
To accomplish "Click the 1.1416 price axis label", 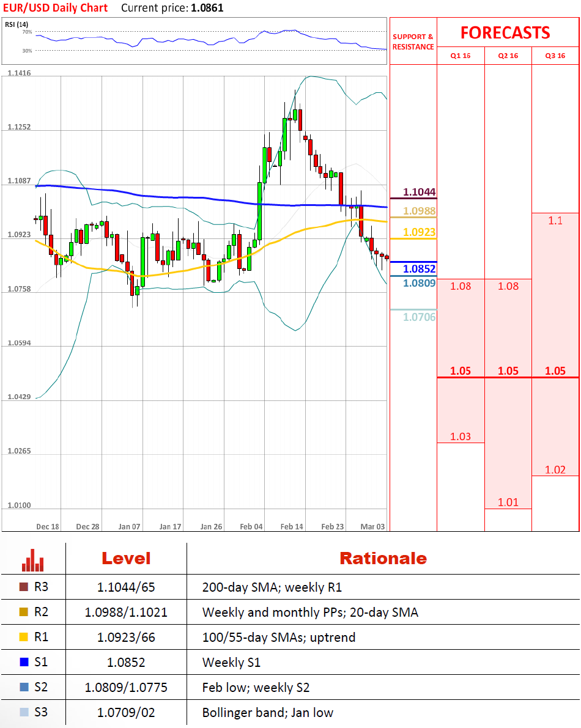I will [x=19, y=73].
